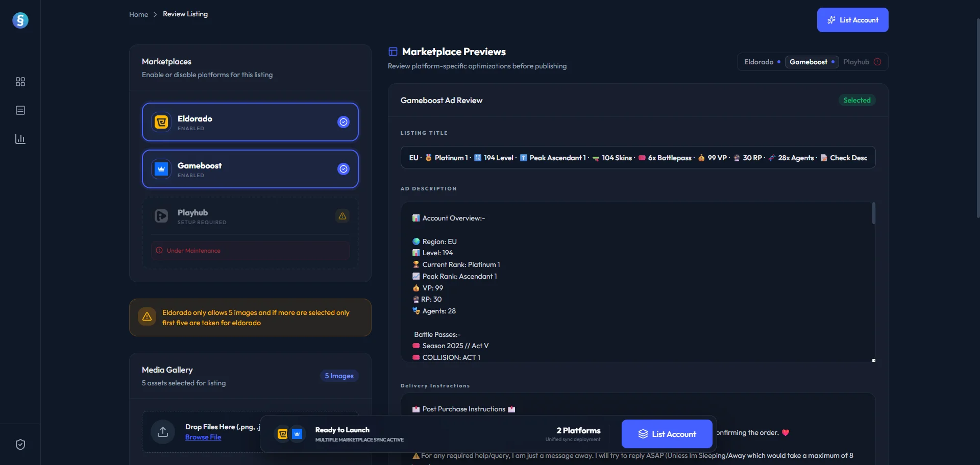This screenshot has width=980, height=465.
Task: Open the analytics bar-chart icon in the sidebar
Action: [x=20, y=138]
